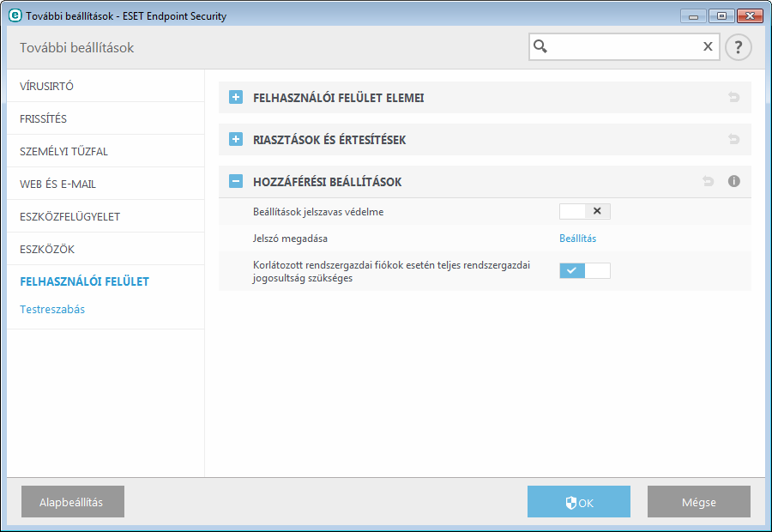Screen dimensions: 772x532
Task: Confirm with the OK button
Action: tap(578, 501)
